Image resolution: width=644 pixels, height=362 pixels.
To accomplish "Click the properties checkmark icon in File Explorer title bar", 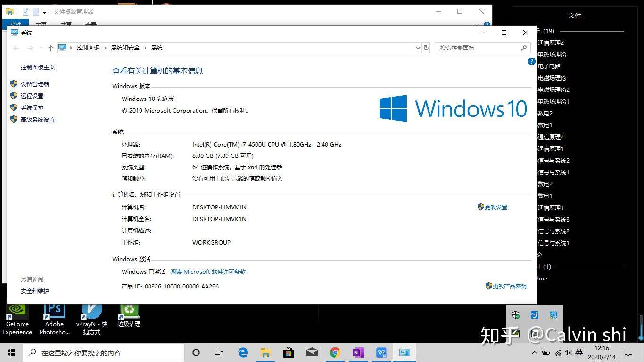I will (x=25, y=12).
